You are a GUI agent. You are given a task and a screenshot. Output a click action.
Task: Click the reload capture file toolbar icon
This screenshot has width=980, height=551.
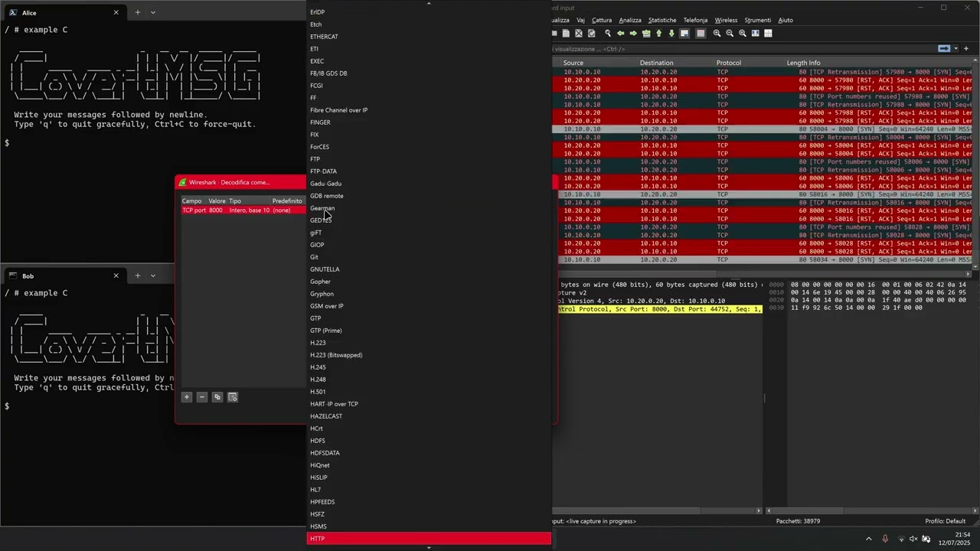pyautogui.click(x=591, y=34)
